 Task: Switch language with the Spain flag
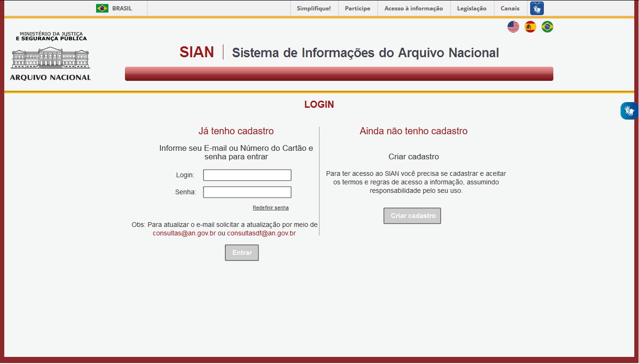(x=530, y=27)
